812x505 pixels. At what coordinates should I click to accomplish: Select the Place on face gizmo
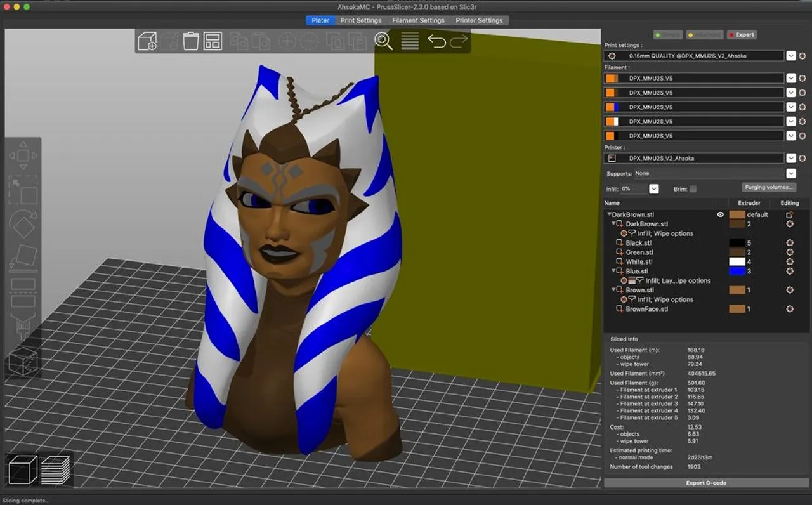pos(23,257)
